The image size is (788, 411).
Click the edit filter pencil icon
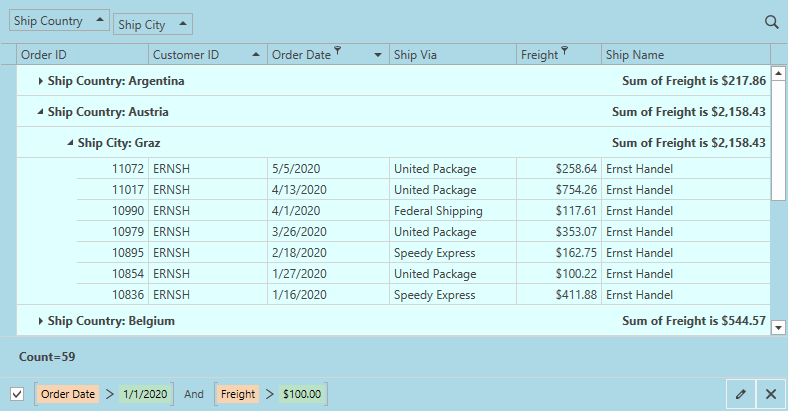coord(740,394)
